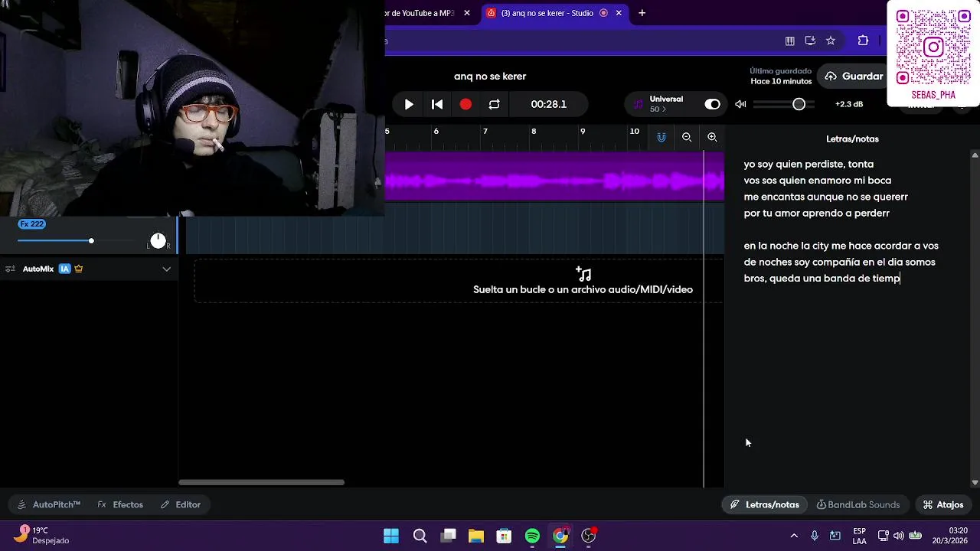Close the anq no se kerer Studio tab
The height and width of the screenshot is (551, 980).
619,13
